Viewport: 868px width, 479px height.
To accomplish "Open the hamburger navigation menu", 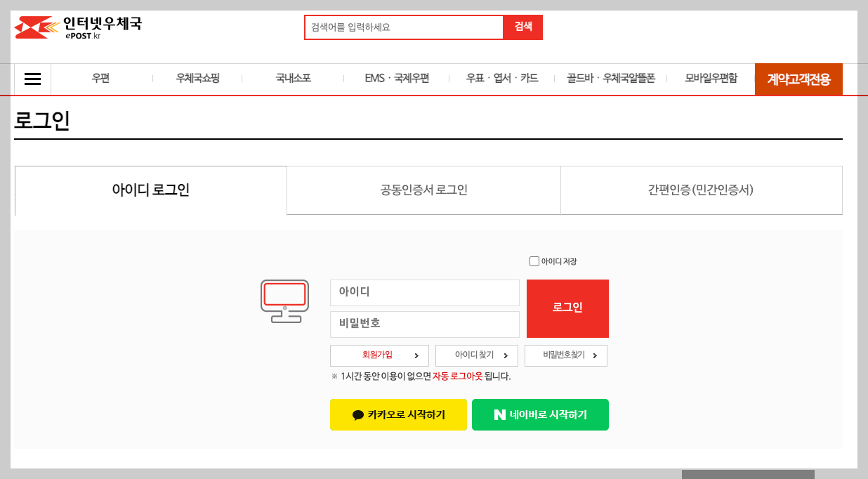I will coord(32,79).
